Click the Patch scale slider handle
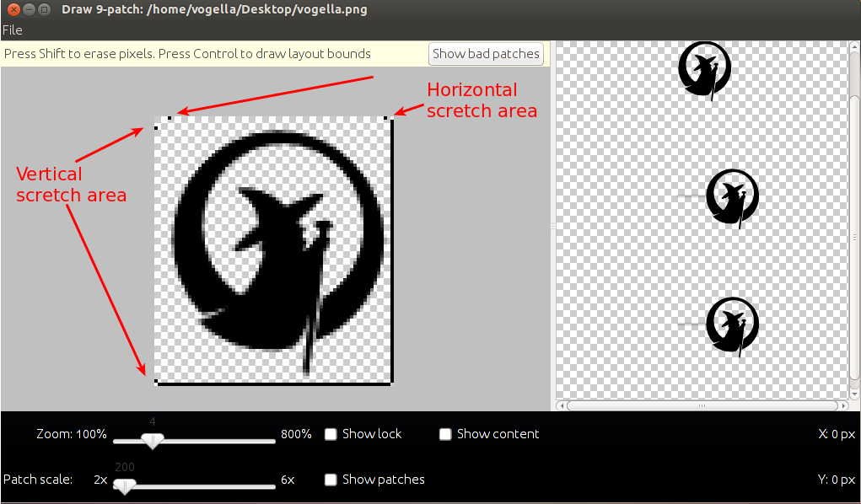 (125, 485)
